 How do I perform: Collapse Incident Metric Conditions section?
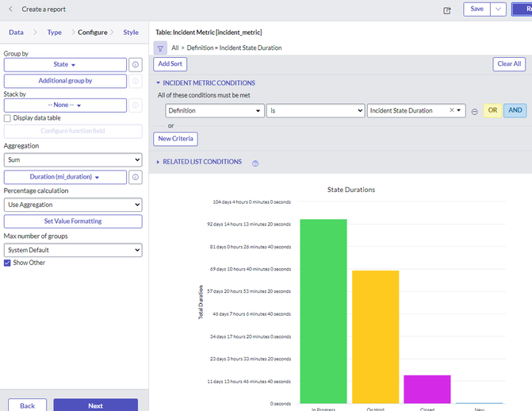(x=158, y=83)
